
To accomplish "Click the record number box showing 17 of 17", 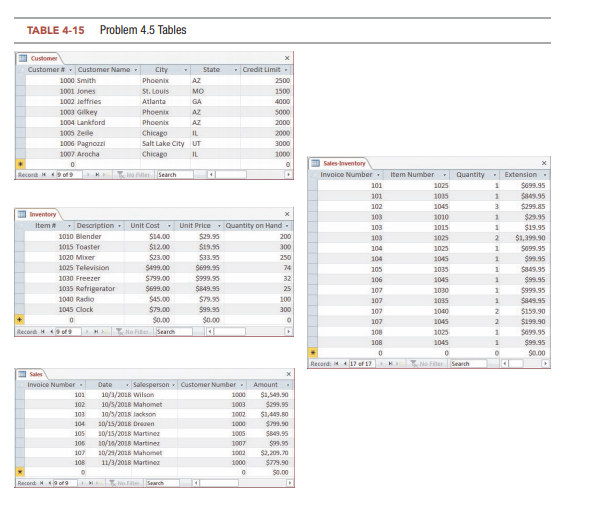I will pyautogui.click(x=362, y=364).
